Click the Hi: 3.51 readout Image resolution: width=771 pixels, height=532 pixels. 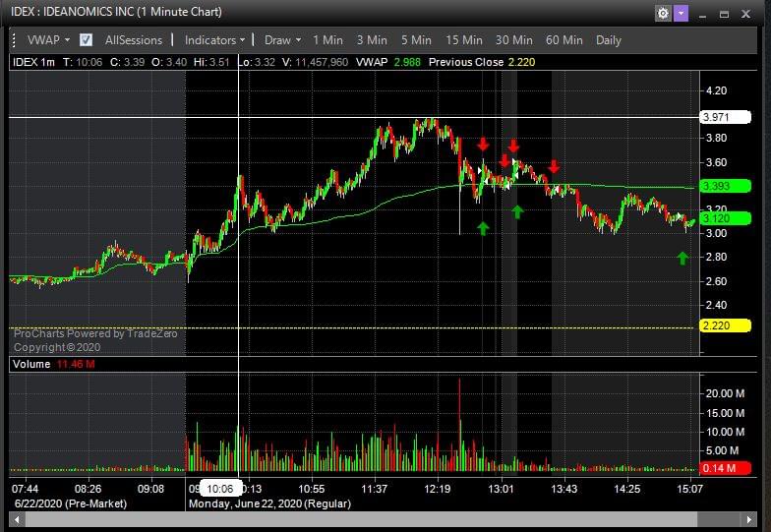(212, 63)
